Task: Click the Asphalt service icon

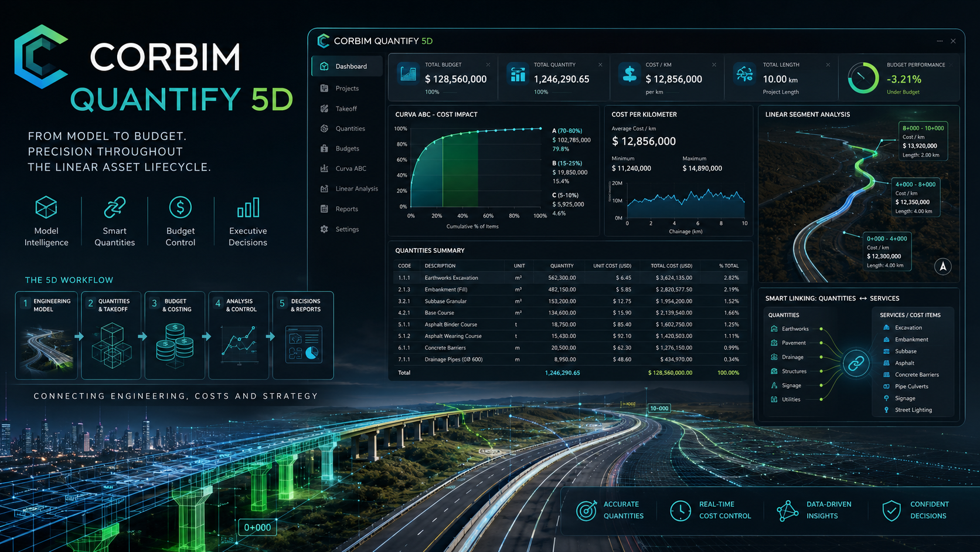Action: point(886,363)
